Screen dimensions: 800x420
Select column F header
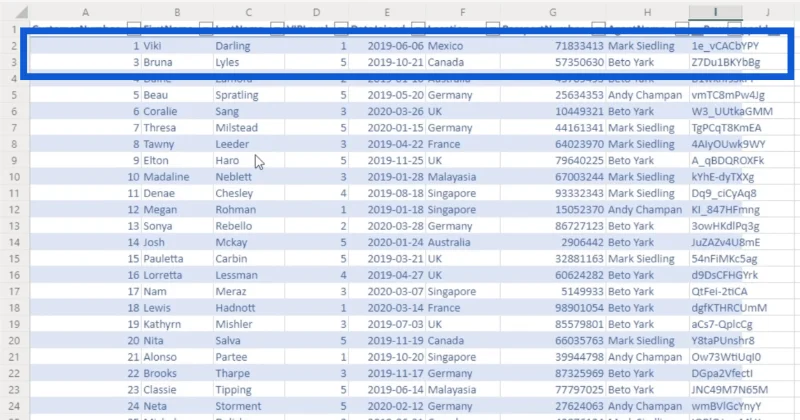coord(462,12)
